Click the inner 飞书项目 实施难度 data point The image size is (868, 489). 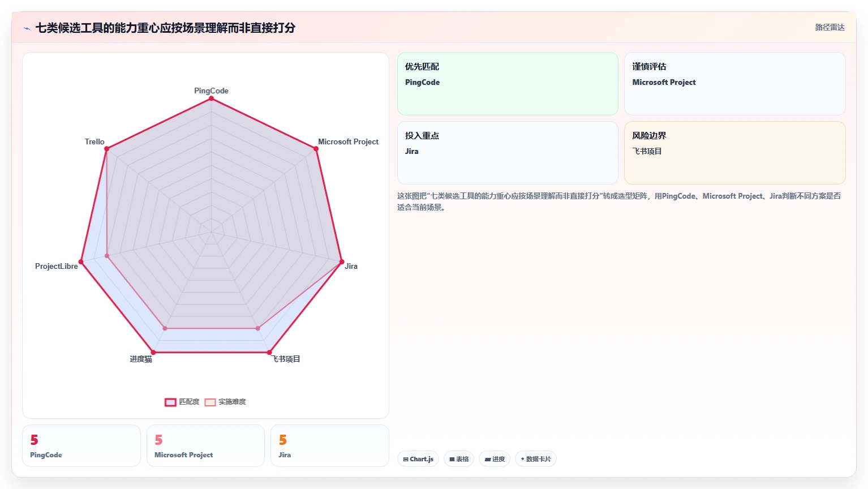pyautogui.click(x=258, y=328)
